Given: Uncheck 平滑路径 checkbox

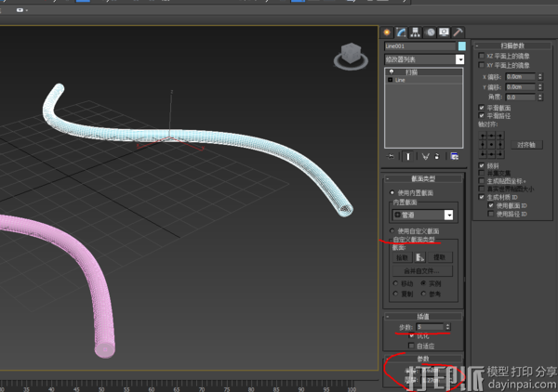Looking at the screenshot, I should tap(482, 116).
